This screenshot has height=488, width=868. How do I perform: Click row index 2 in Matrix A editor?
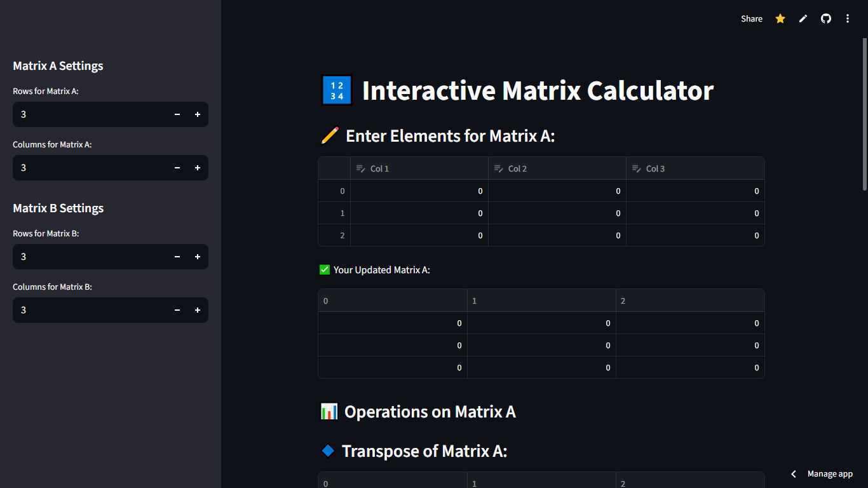[334, 235]
